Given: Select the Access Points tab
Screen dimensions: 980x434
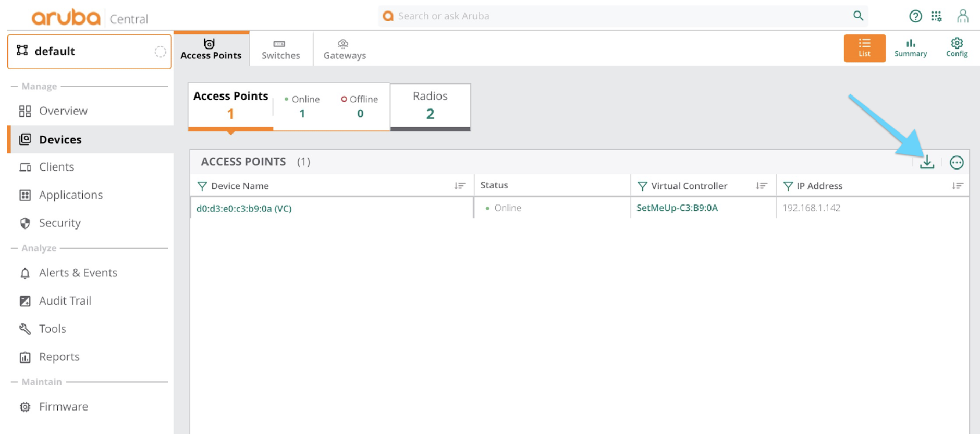Looking at the screenshot, I should pyautogui.click(x=211, y=49).
